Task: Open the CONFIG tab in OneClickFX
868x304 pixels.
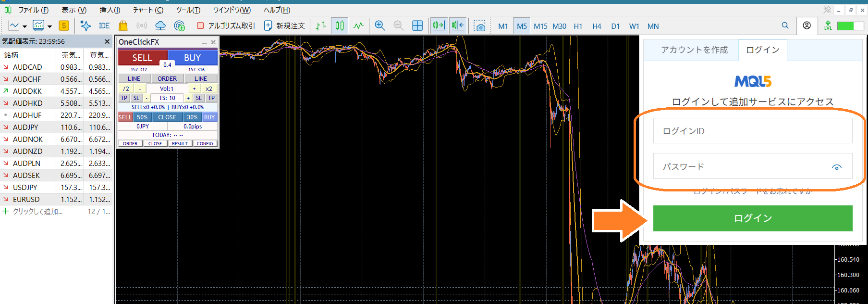Action: [205, 143]
